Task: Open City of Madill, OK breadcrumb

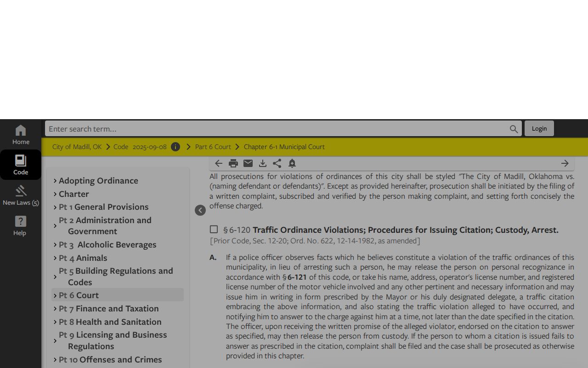Action: (x=77, y=147)
